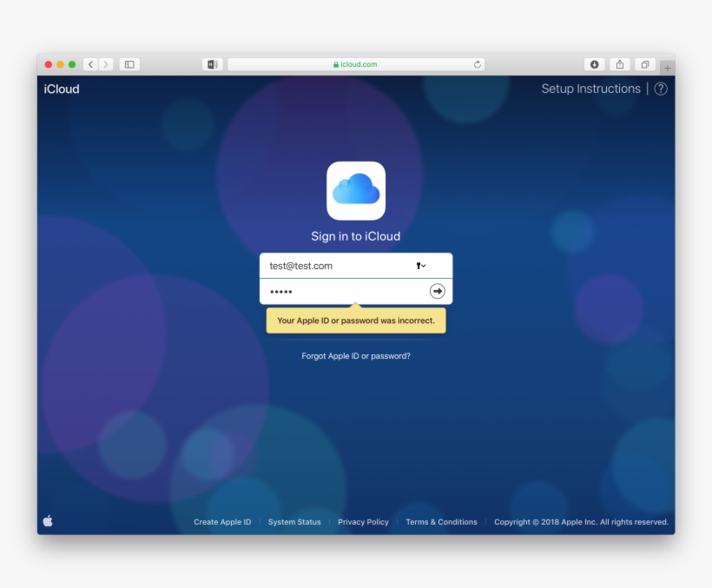Click the icloud.com address bar
Screen dimensions: 712x588
[356, 64]
